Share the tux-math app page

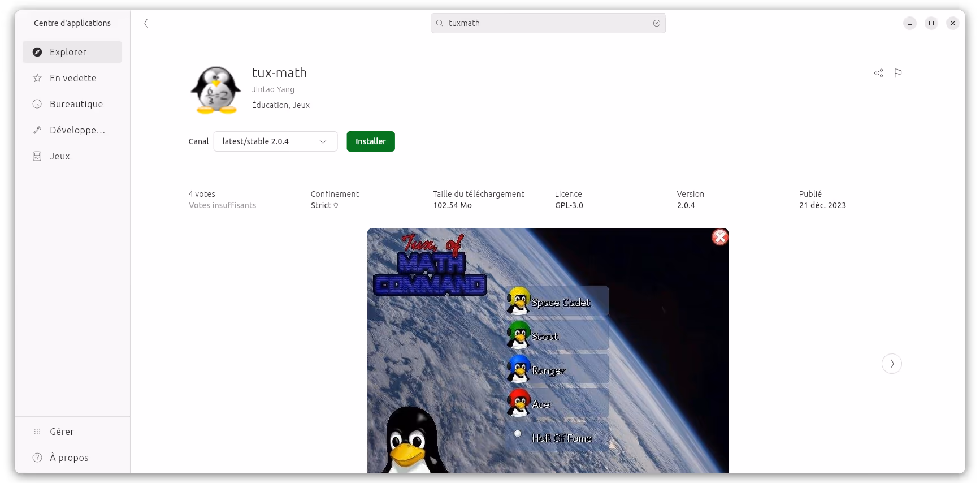click(x=878, y=73)
